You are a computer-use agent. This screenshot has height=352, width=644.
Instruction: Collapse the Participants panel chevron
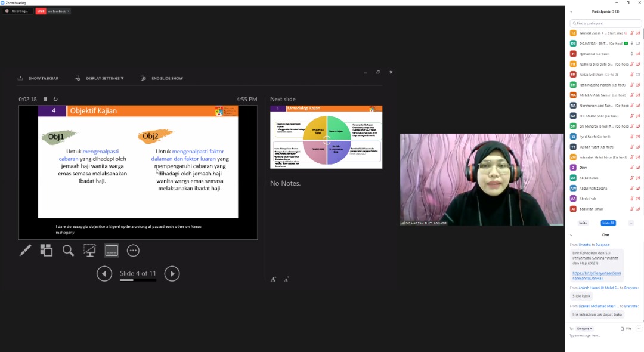tap(571, 11)
